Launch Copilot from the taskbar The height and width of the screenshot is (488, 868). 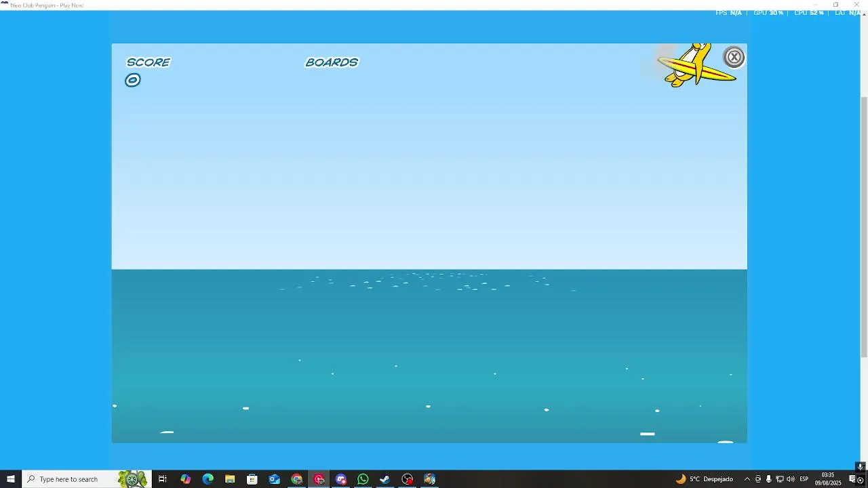pyautogui.click(x=185, y=479)
